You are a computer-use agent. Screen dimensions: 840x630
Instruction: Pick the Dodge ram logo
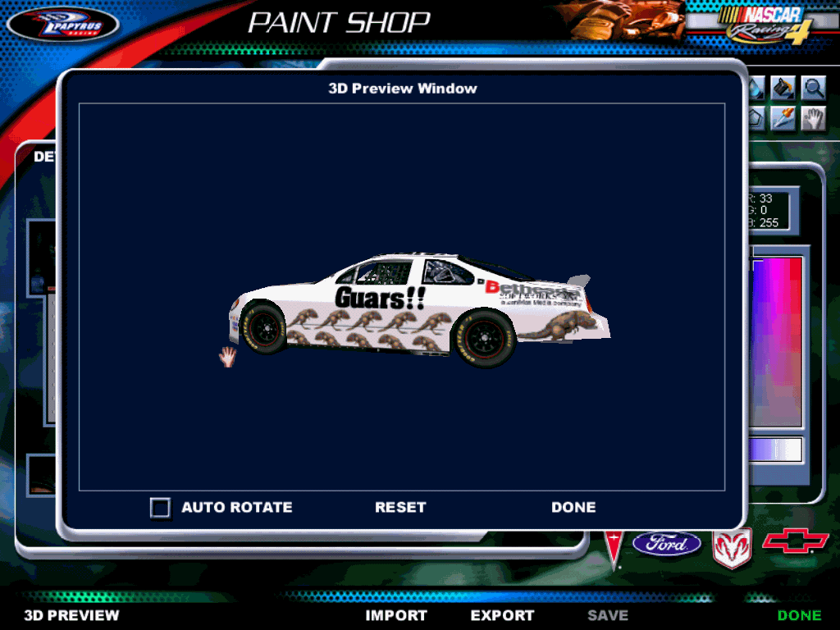pyautogui.click(x=731, y=547)
